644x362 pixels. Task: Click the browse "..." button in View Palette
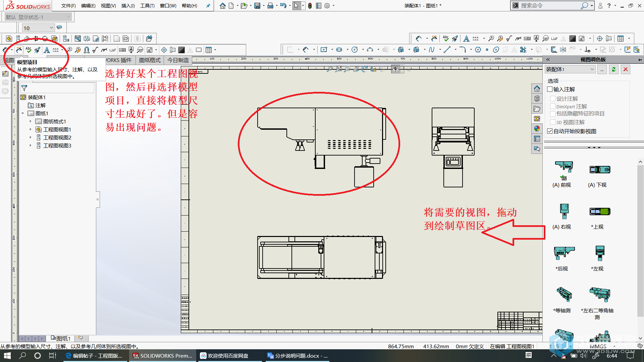click(602, 69)
